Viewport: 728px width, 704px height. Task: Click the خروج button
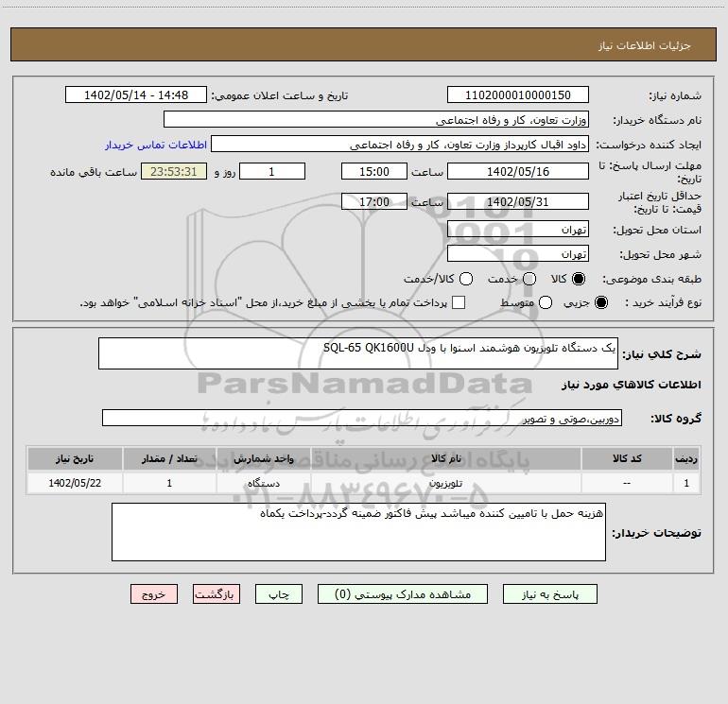click(x=154, y=594)
